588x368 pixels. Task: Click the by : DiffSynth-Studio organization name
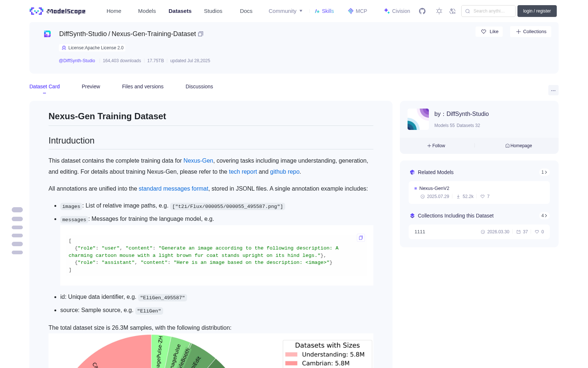462,114
